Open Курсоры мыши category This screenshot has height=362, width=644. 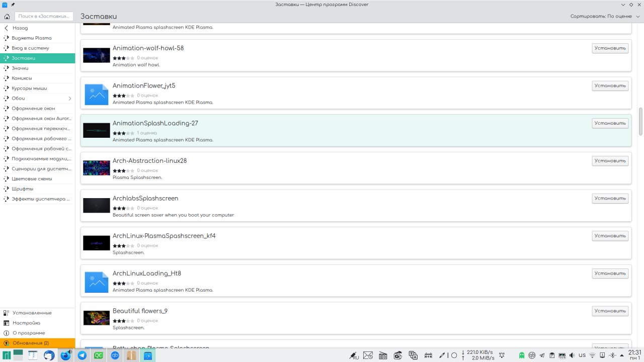tap(38, 88)
